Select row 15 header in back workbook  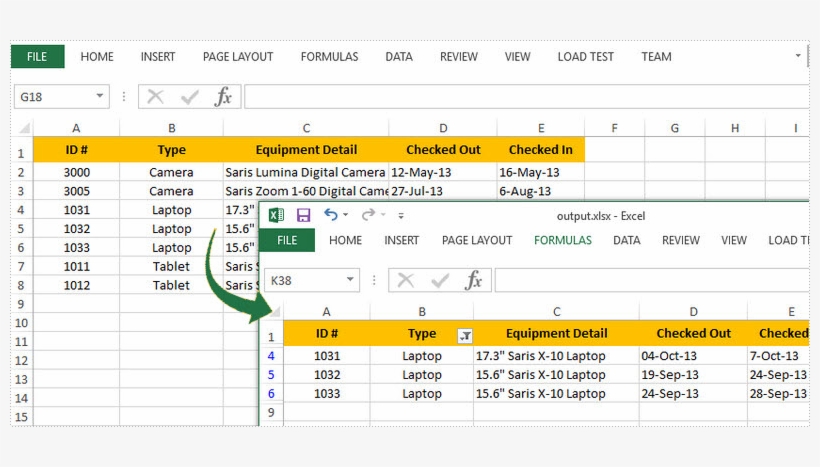21,417
